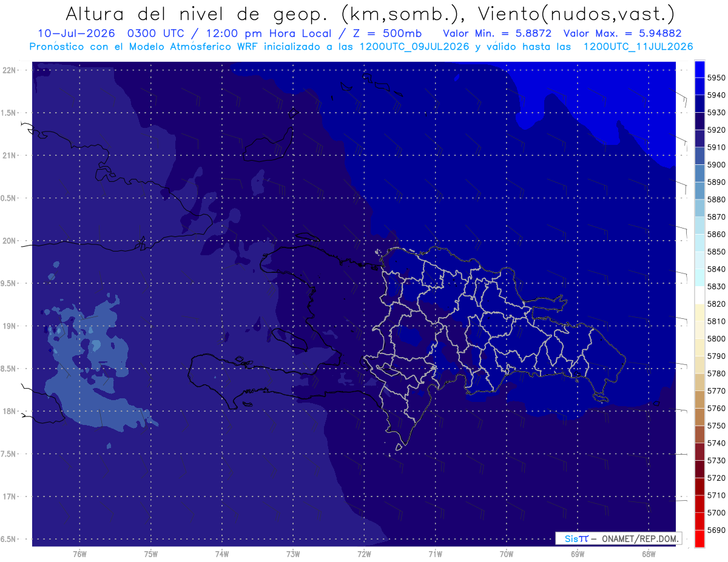Click the '22N' latitude axis label
728x562 pixels.
[x=9, y=70]
